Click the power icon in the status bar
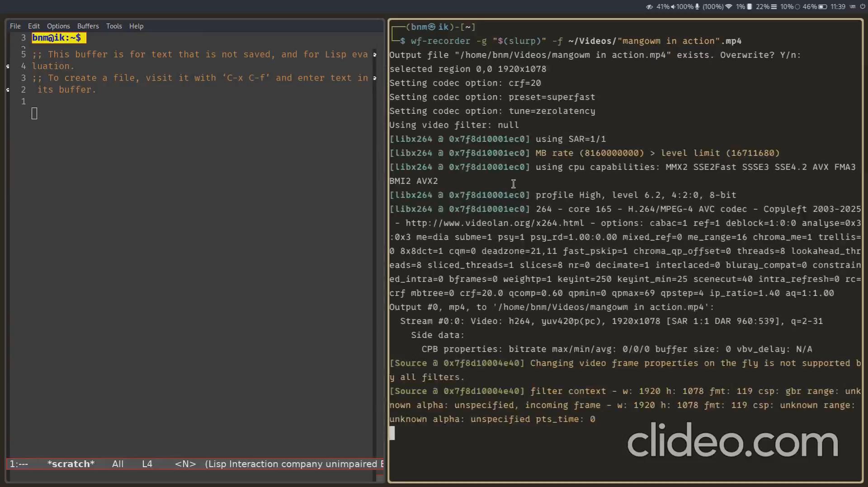 pyautogui.click(x=863, y=7)
